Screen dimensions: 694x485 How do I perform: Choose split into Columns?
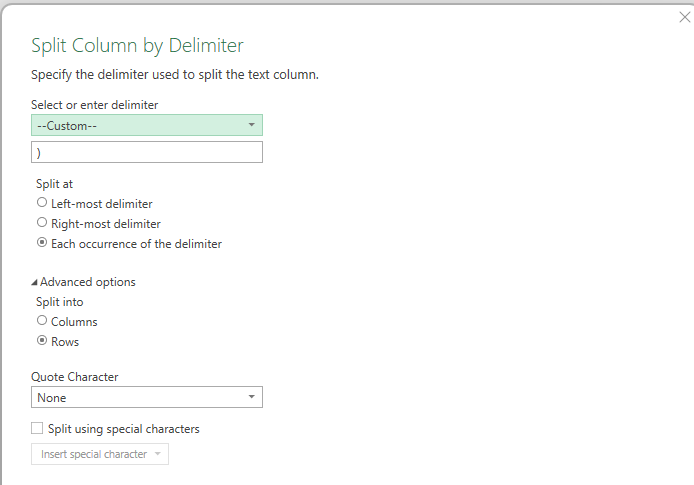coord(42,320)
